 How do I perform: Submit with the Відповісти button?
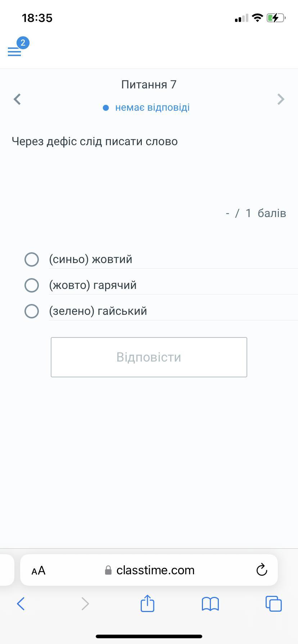click(149, 357)
